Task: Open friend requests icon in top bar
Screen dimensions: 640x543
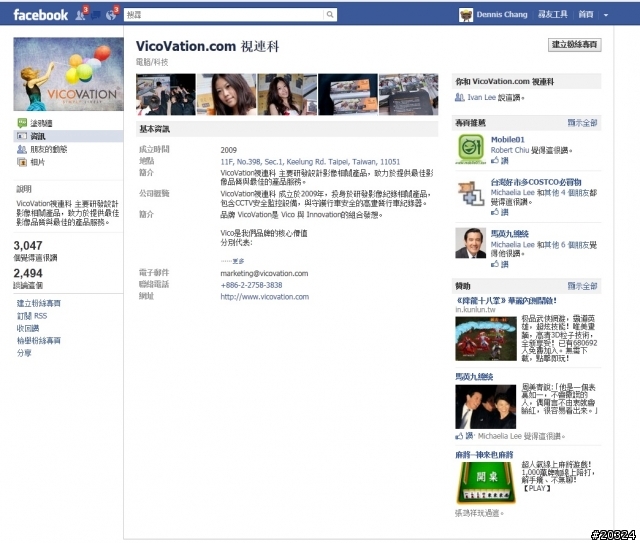Action: pos(80,15)
